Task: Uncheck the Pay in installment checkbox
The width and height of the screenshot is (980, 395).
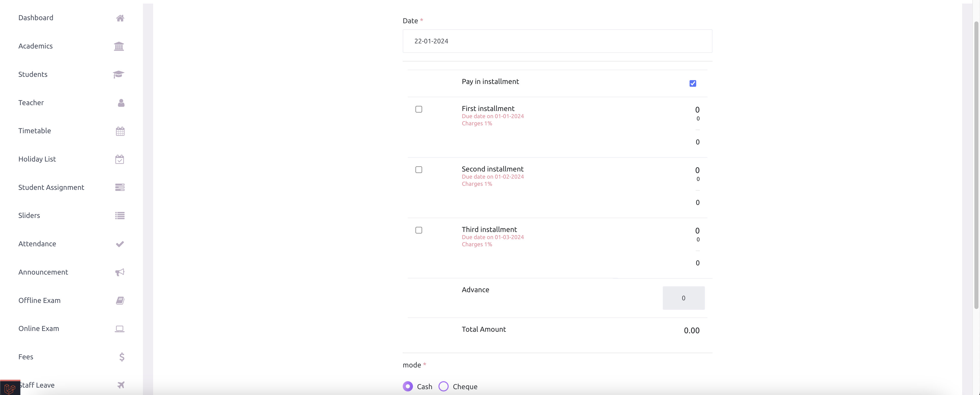Action: (692, 83)
